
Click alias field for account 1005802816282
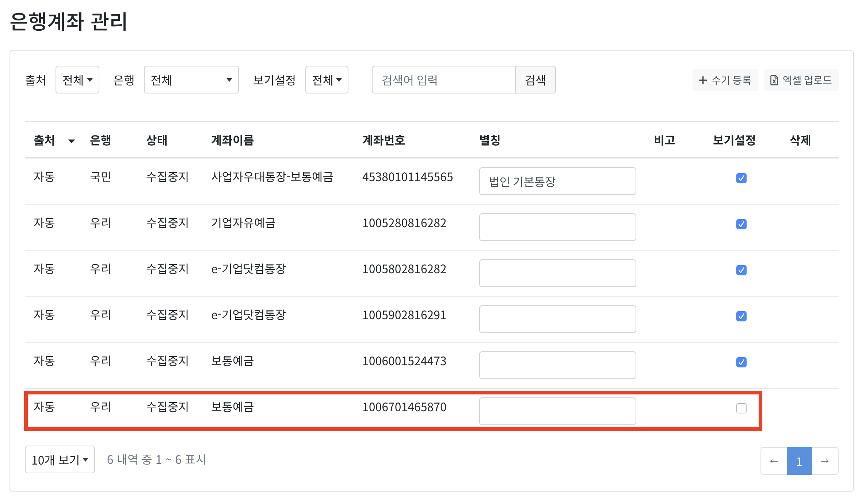557,273
